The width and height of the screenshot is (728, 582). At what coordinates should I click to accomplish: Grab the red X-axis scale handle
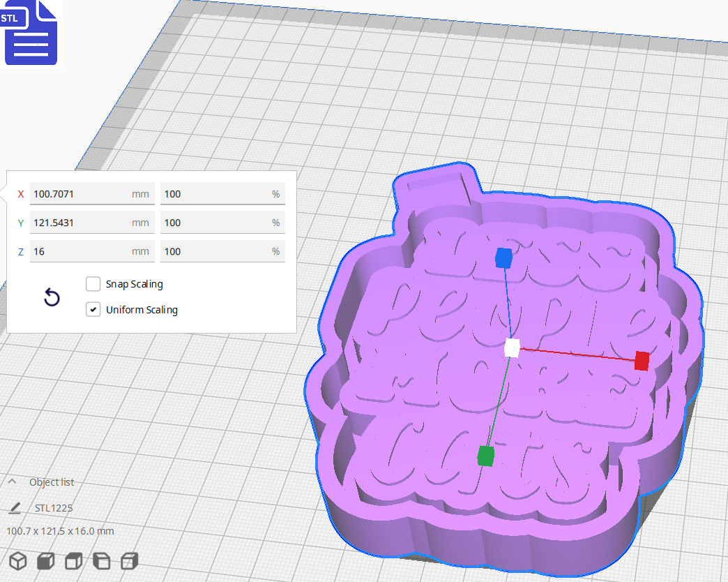(x=641, y=361)
